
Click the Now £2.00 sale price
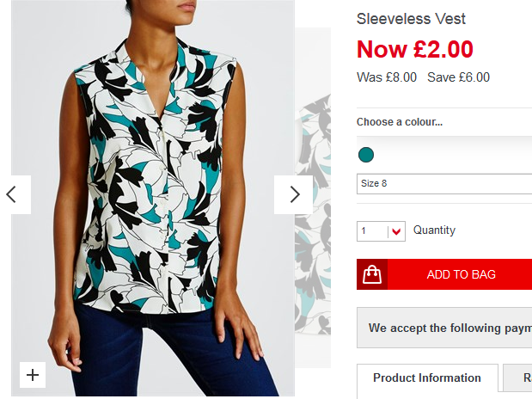(415, 50)
